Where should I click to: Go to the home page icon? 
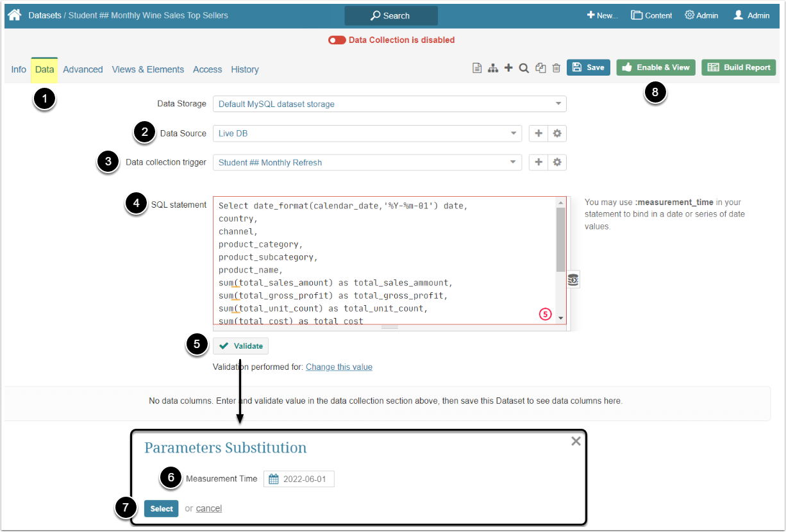15,15
